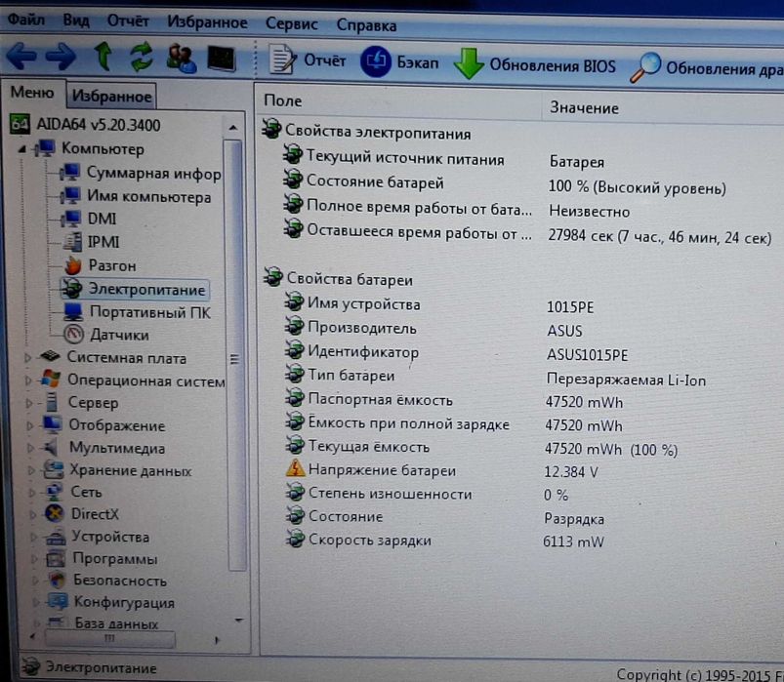Image resolution: width=784 pixels, height=682 pixels.
Task: Select the IPMI tree item
Action: coord(92,242)
